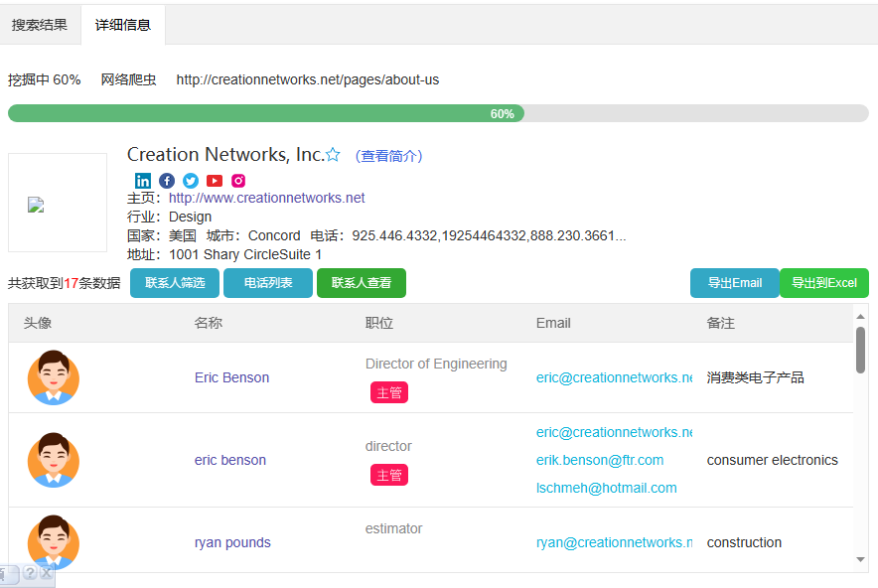Click Eric Benson's avatar in Director of Engineering row
Viewport: 878px width, 588px height.
54,377
